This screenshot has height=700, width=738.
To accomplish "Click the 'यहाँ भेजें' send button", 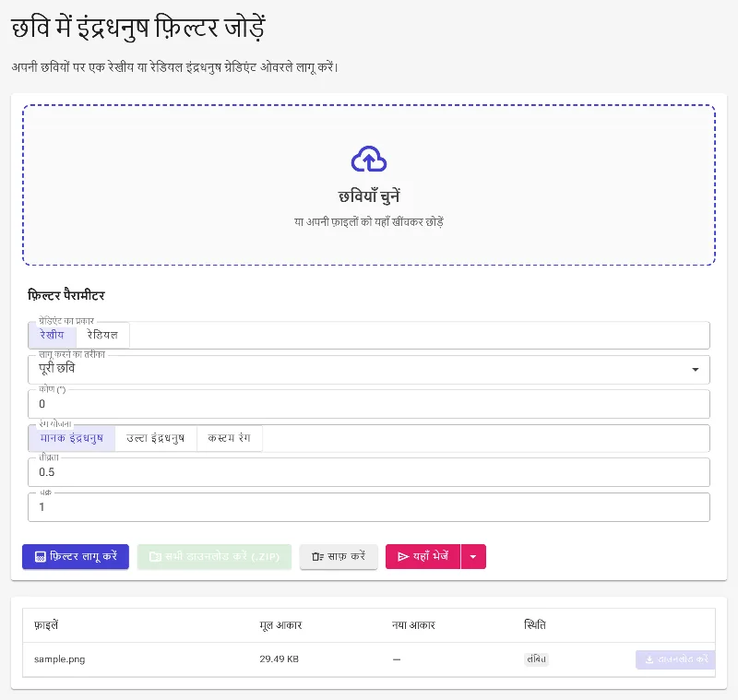I will (x=423, y=556).
